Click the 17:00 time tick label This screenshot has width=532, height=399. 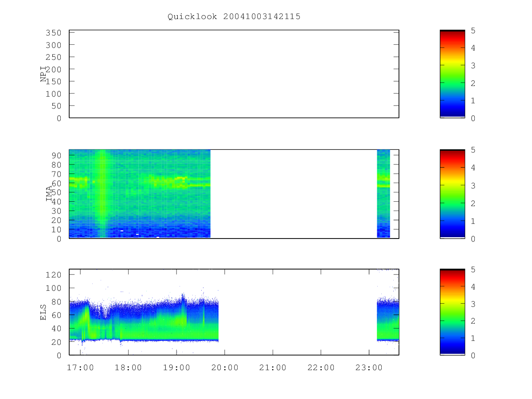[x=80, y=368]
